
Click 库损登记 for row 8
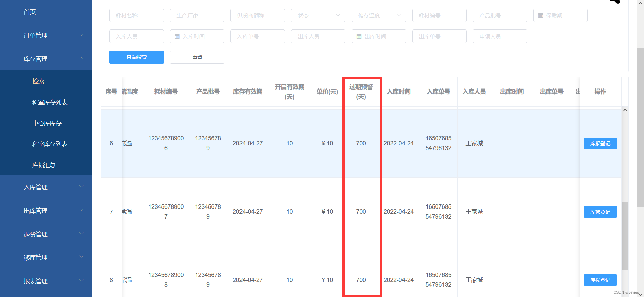[x=600, y=280]
